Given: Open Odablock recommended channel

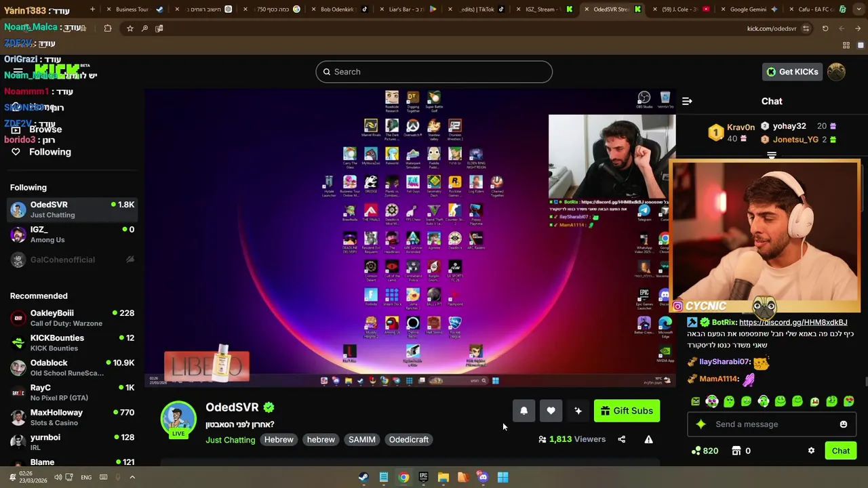Looking at the screenshot, I should (73, 367).
